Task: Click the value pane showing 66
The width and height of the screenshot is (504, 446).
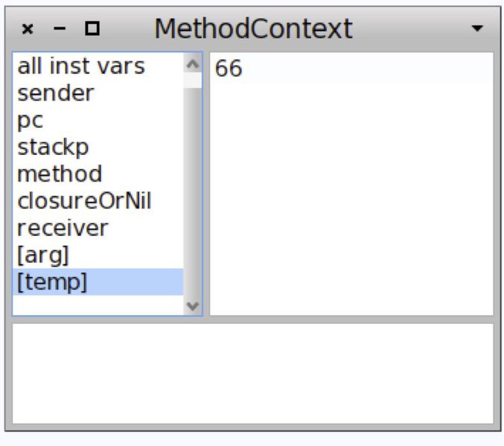Action: click(x=351, y=183)
